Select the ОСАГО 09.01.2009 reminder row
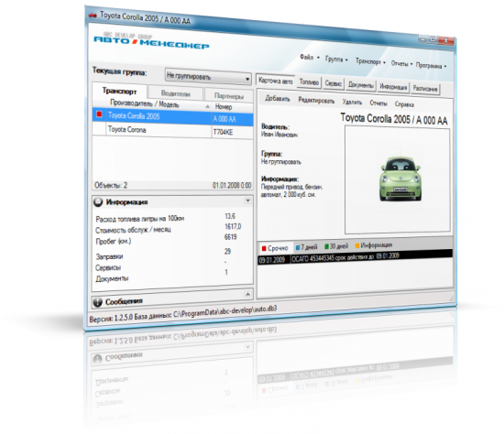This screenshot has width=504, height=434. click(356, 257)
